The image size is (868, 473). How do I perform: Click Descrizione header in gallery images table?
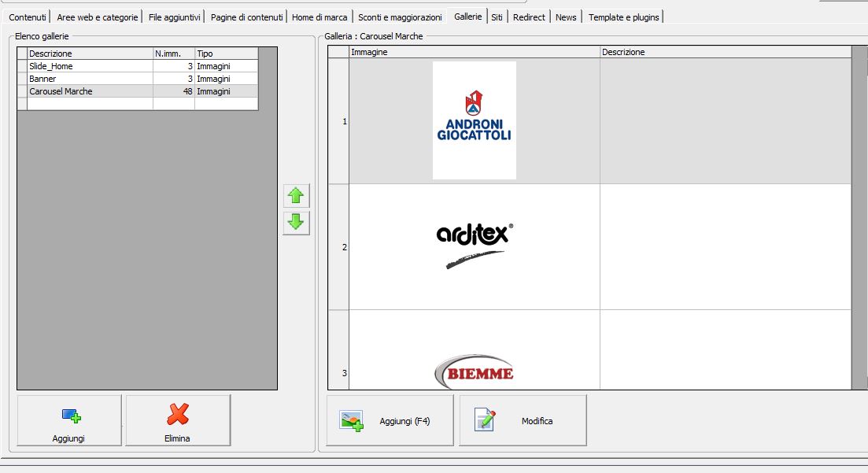tap(726, 52)
